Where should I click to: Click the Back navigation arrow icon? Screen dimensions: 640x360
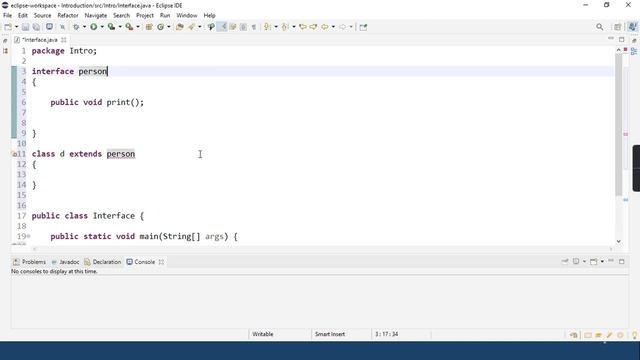click(x=325, y=27)
